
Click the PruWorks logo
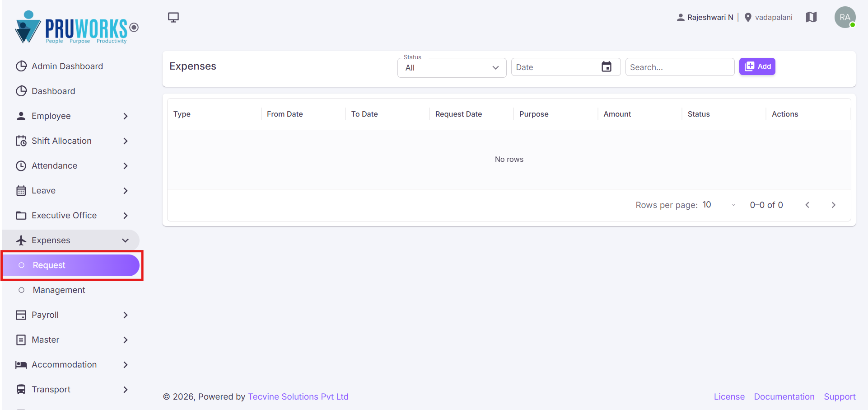pyautogui.click(x=76, y=27)
